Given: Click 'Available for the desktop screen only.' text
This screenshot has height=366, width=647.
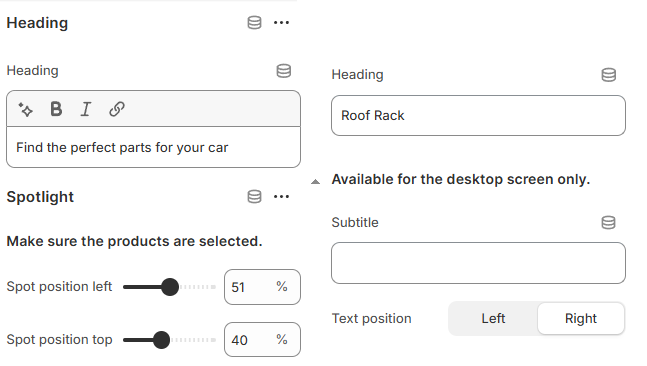Looking at the screenshot, I should (461, 179).
